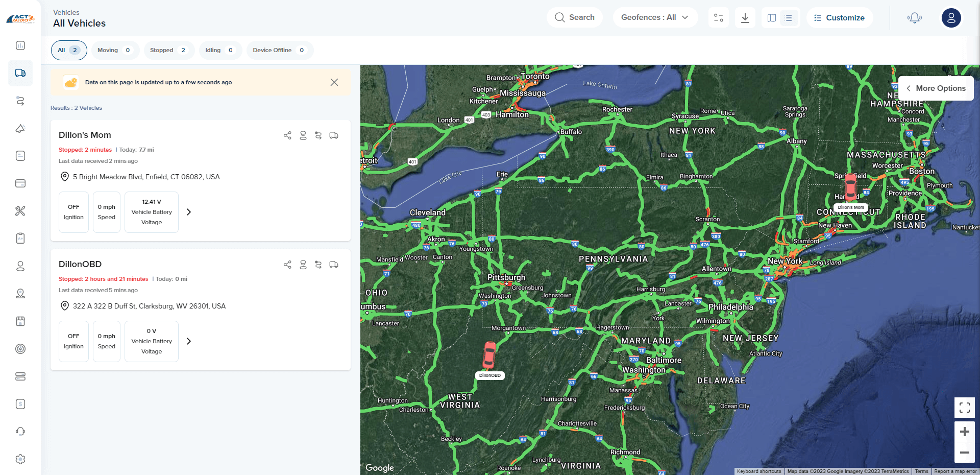
Task: Click the driver icon on DillonOBD card
Action: [x=303, y=265]
